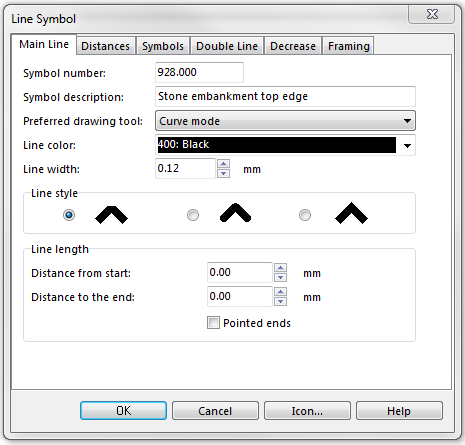
Task: Open the Double Line tab
Action: click(227, 46)
